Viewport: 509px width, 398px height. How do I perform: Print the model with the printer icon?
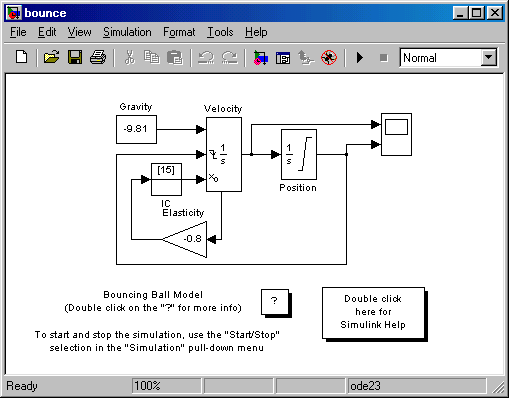coord(98,57)
